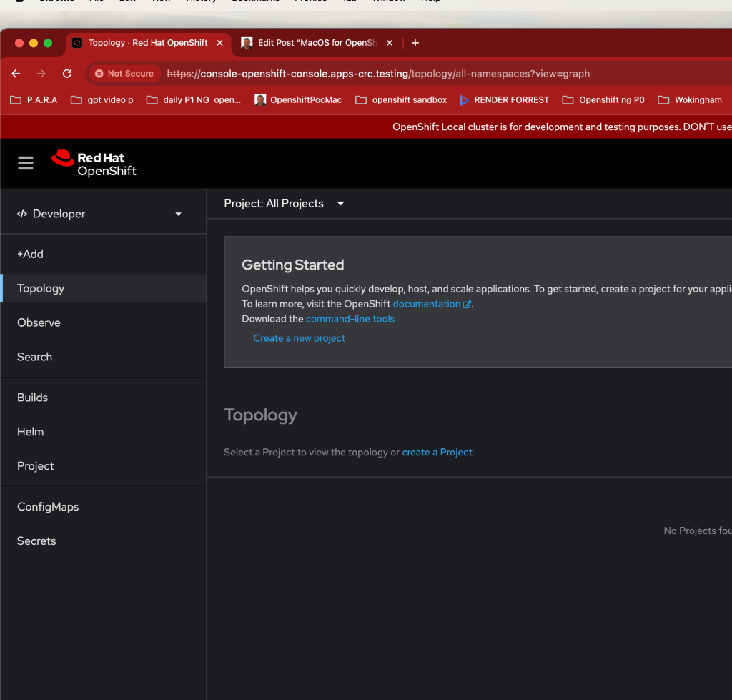Switch to the Edit Post MacOS tab
732x700 pixels.
coord(317,43)
